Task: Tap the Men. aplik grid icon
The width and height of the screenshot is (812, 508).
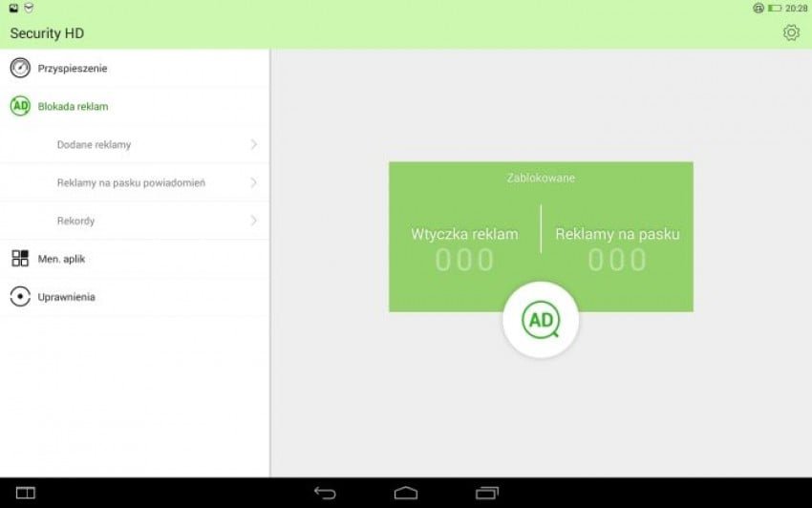Action: pos(20,258)
